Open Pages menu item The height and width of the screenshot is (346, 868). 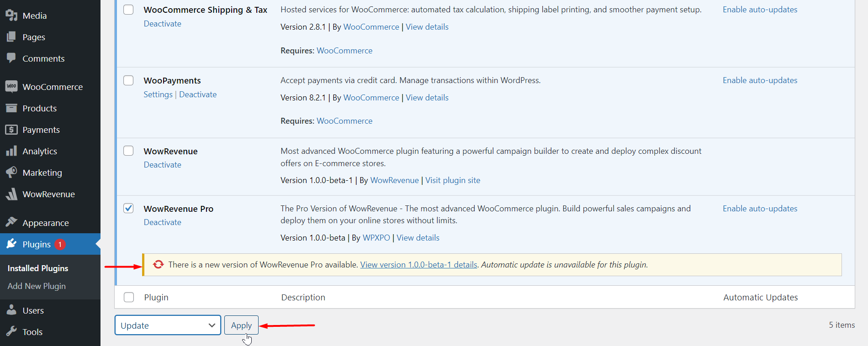coord(34,37)
